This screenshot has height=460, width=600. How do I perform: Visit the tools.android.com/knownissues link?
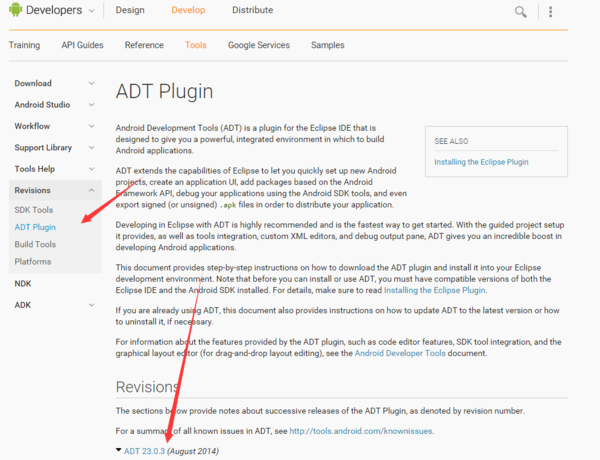(x=361, y=431)
